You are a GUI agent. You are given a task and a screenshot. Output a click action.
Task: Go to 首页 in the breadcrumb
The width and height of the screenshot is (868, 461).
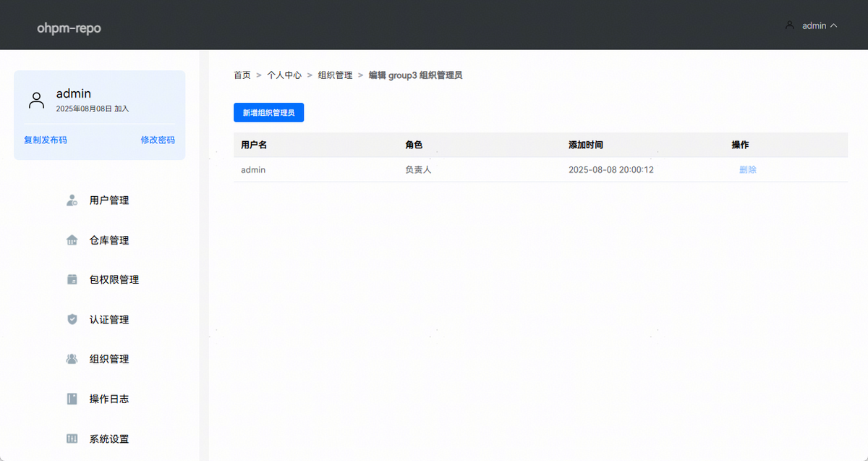pyautogui.click(x=242, y=75)
